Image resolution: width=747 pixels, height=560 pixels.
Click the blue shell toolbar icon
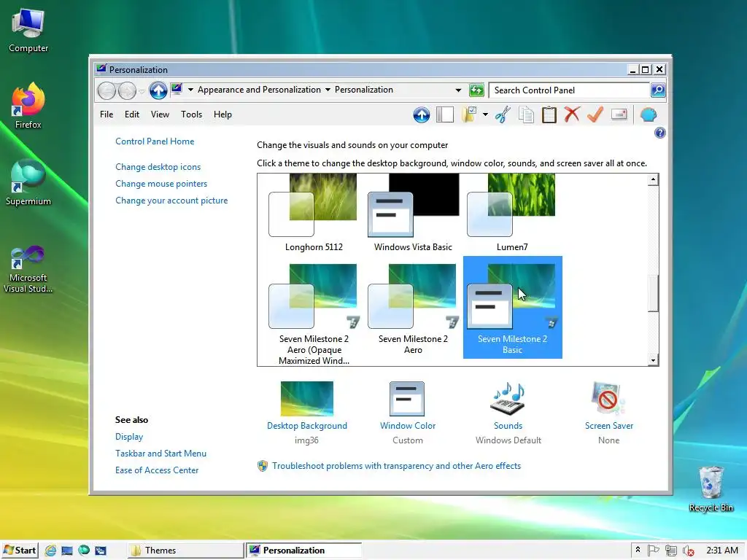coord(649,114)
